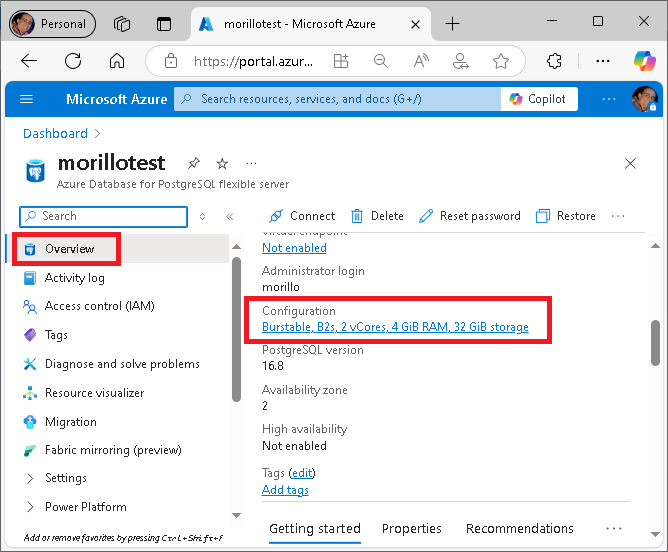668x552 pixels.
Task: Open Tags in the resource menu
Action: tap(56, 335)
